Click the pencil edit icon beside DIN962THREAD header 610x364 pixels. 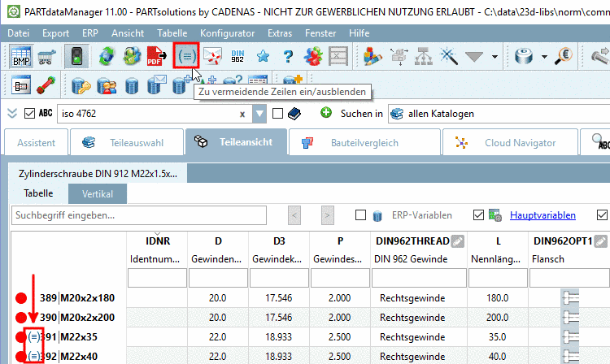457,241
